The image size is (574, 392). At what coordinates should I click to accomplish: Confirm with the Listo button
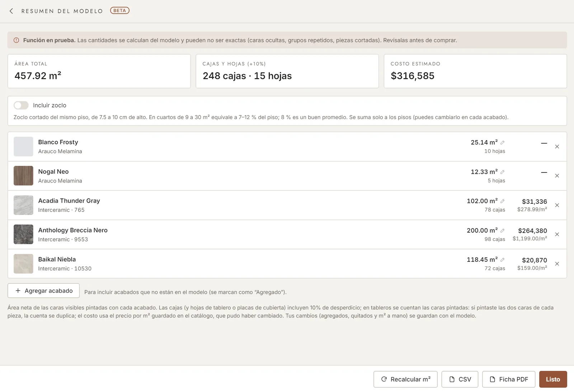[553, 379]
